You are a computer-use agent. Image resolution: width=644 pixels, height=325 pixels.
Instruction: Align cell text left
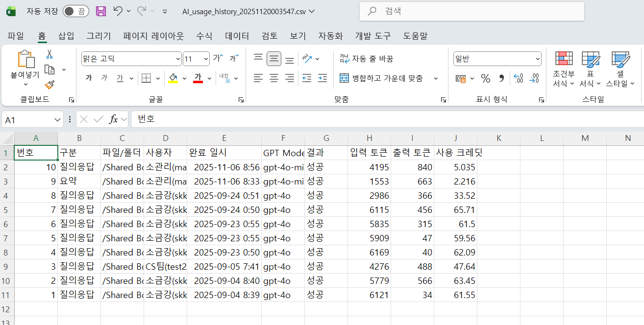pyautogui.click(x=258, y=78)
